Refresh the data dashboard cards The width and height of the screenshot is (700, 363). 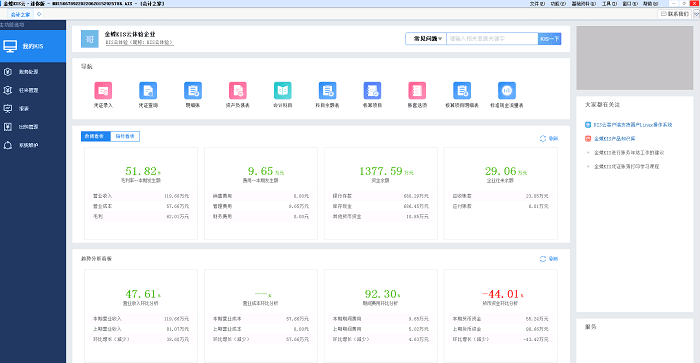[x=549, y=138]
